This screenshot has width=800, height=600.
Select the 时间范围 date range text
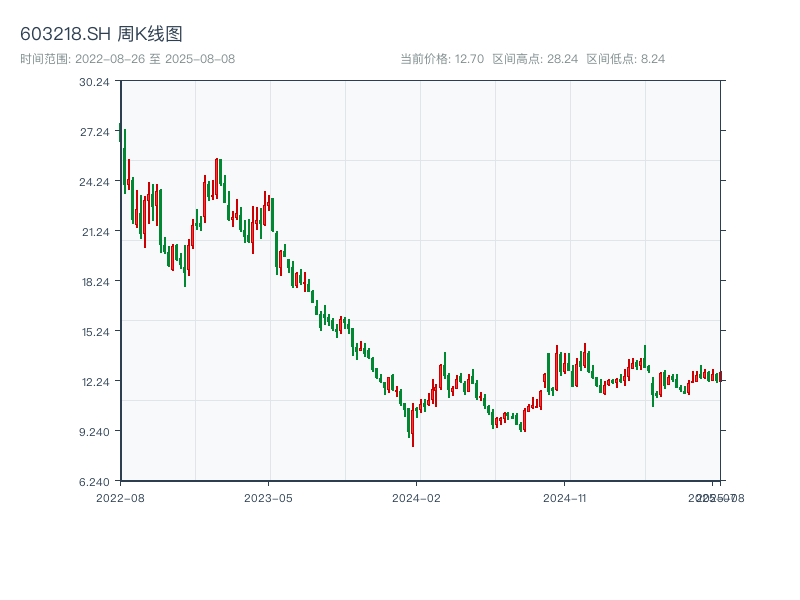[x=127, y=59]
